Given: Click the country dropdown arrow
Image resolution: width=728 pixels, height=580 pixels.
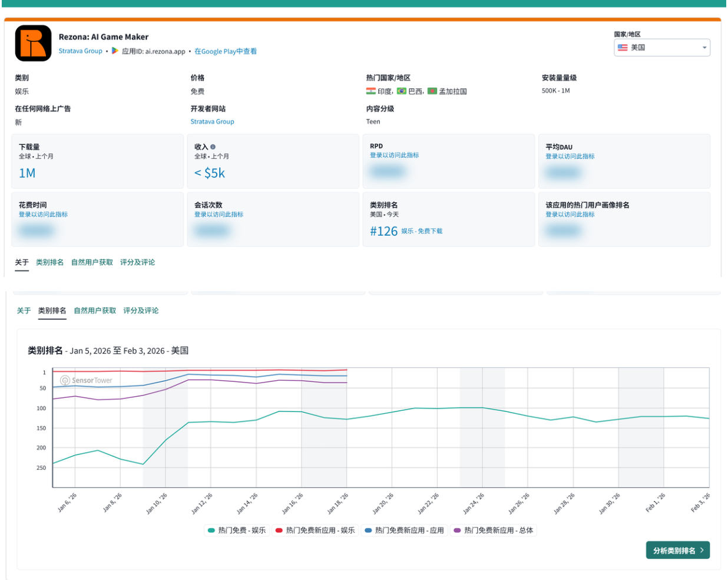Looking at the screenshot, I should coord(704,48).
